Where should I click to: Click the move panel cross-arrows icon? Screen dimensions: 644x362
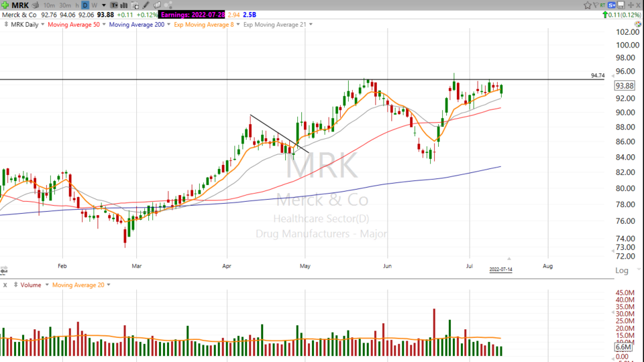click(x=631, y=5)
